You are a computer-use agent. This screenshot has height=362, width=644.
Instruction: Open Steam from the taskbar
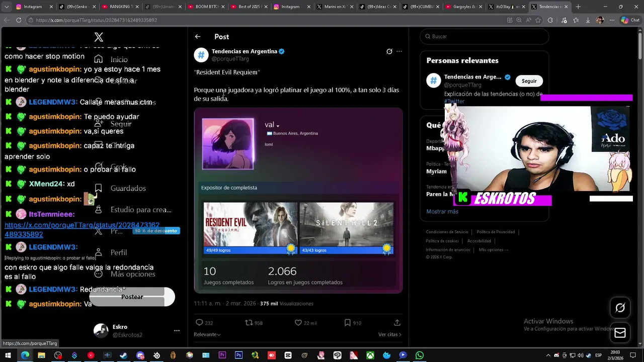(123, 355)
